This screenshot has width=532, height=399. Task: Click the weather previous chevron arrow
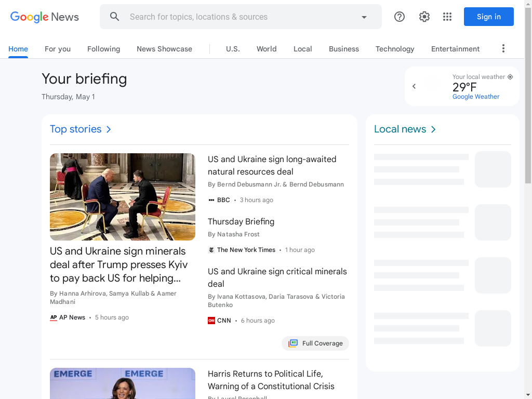[x=414, y=86]
